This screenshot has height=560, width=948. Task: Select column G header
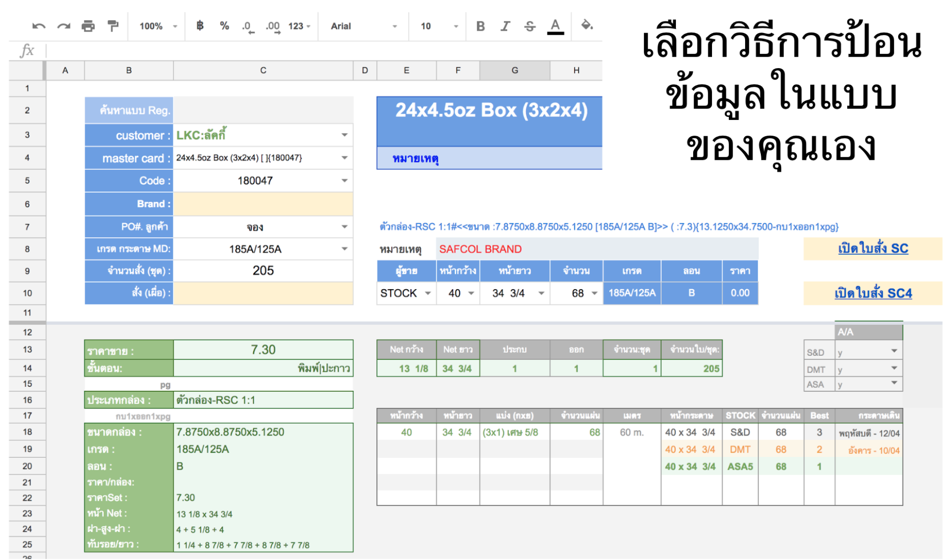point(514,71)
